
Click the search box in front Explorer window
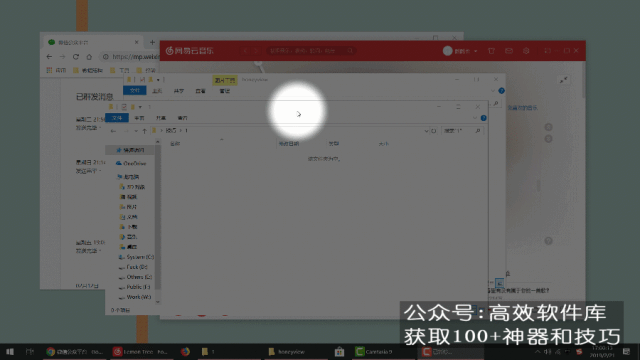coord(461,131)
